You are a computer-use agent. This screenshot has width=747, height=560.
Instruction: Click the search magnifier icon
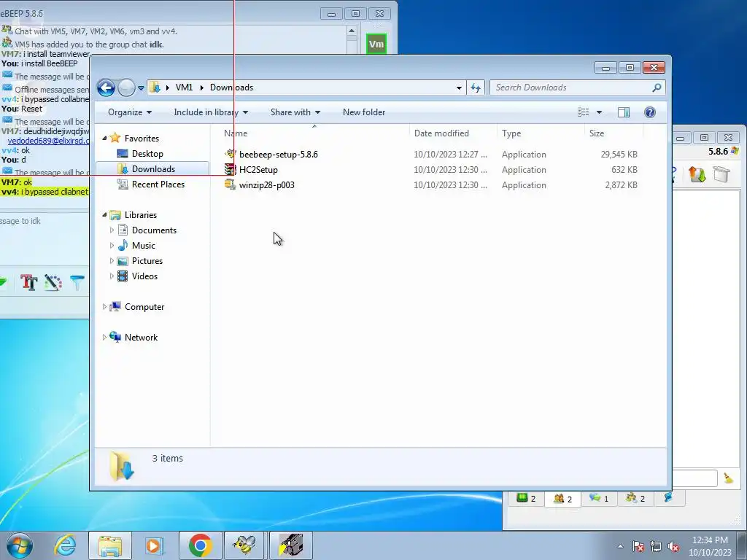tap(657, 87)
